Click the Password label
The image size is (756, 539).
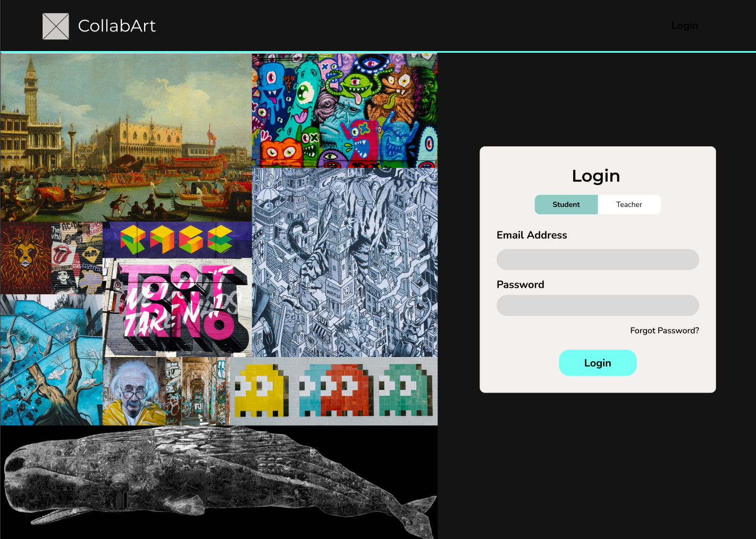[520, 285]
